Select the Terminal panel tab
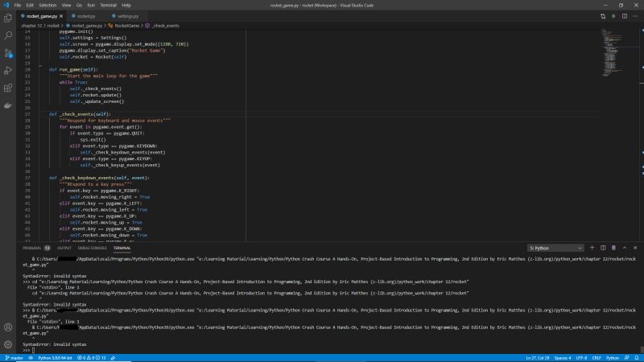 click(x=122, y=248)
